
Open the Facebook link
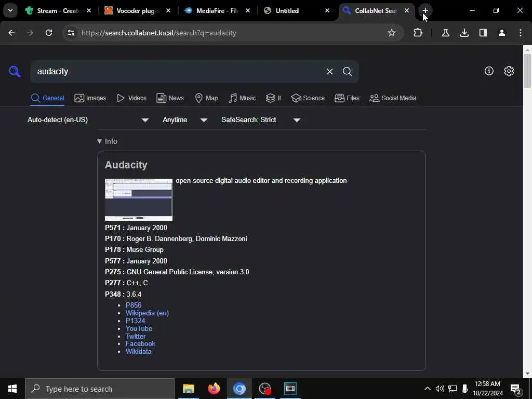click(140, 344)
